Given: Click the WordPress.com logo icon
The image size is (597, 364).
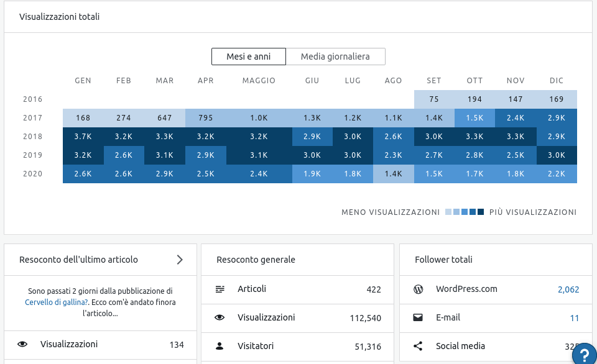Looking at the screenshot, I should pos(419,289).
